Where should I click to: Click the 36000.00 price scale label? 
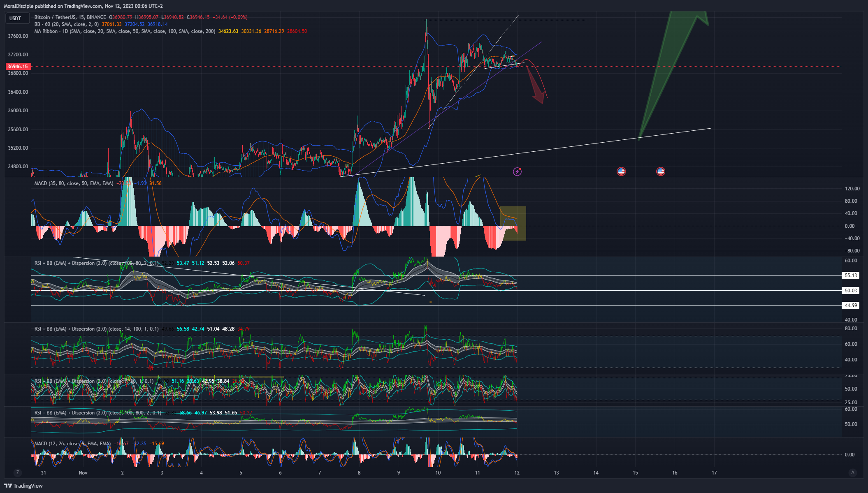click(18, 111)
